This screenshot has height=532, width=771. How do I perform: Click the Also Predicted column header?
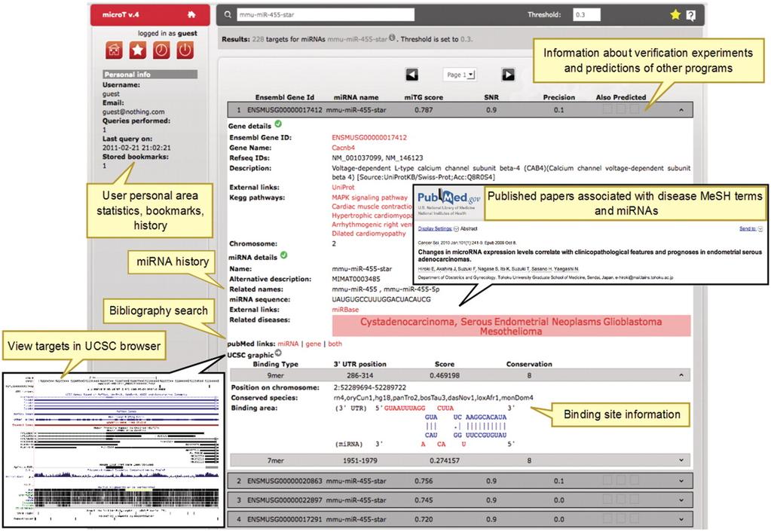(x=621, y=97)
